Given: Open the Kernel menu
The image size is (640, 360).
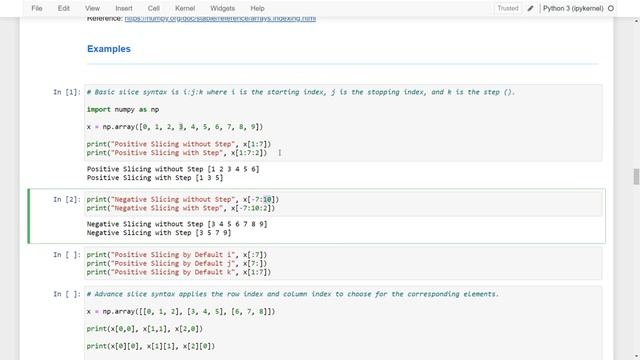Looking at the screenshot, I should point(185,8).
